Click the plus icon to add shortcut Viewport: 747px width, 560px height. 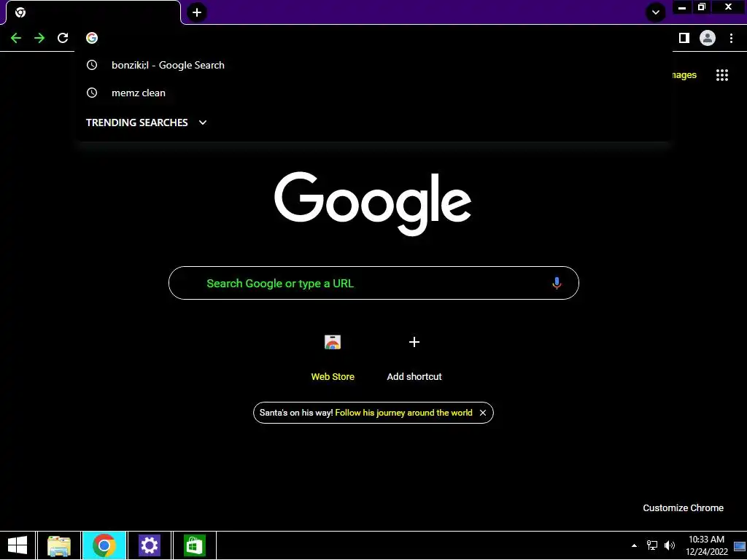(414, 342)
